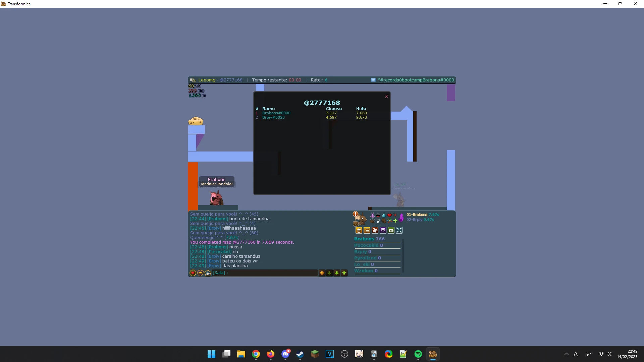Click the green up arrow chat button
644x362 pixels.
coord(344,273)
